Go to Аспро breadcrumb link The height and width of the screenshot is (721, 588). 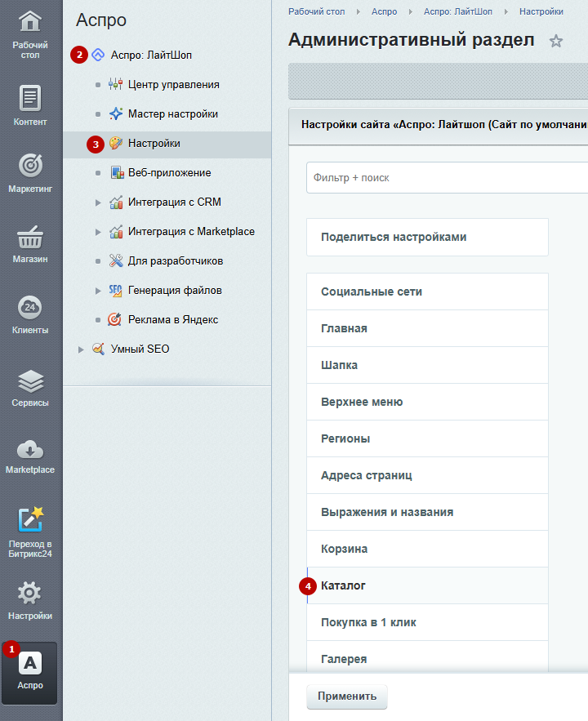point(385,12)
